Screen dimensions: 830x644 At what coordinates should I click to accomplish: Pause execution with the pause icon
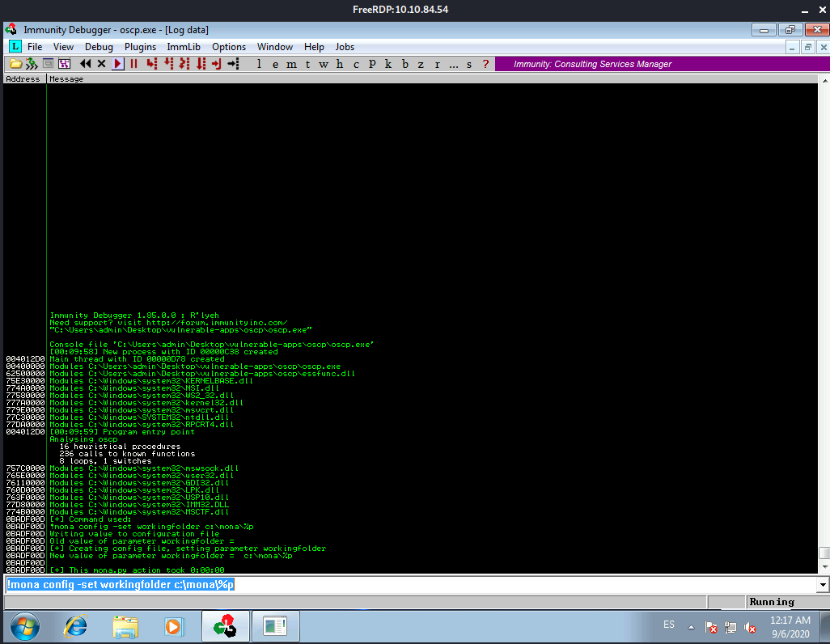(134, 64)
